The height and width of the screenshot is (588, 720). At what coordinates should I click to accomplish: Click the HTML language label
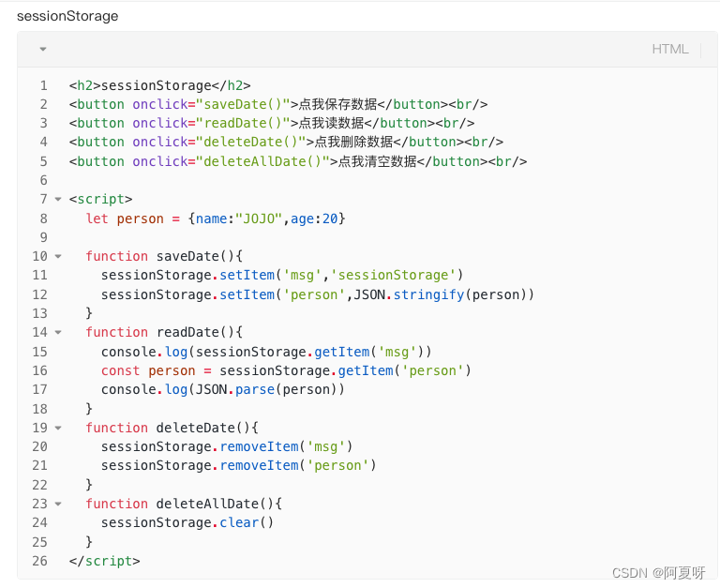(x=669, y=49)
